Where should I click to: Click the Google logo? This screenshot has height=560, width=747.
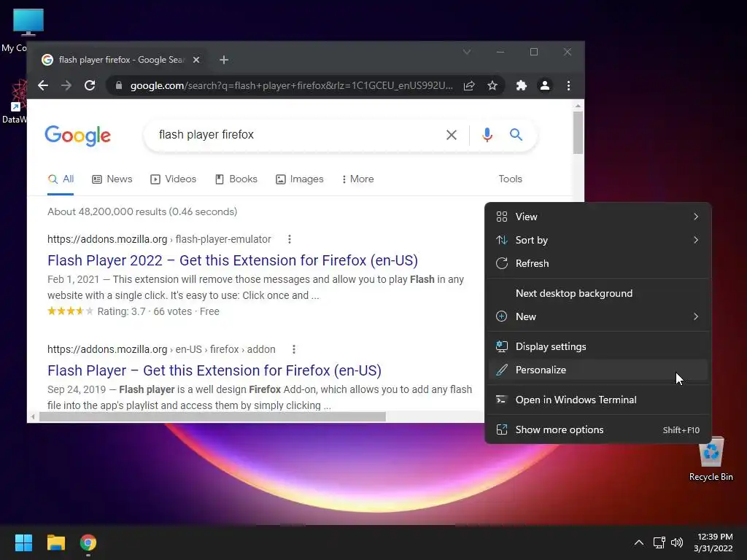click(77, 136)
